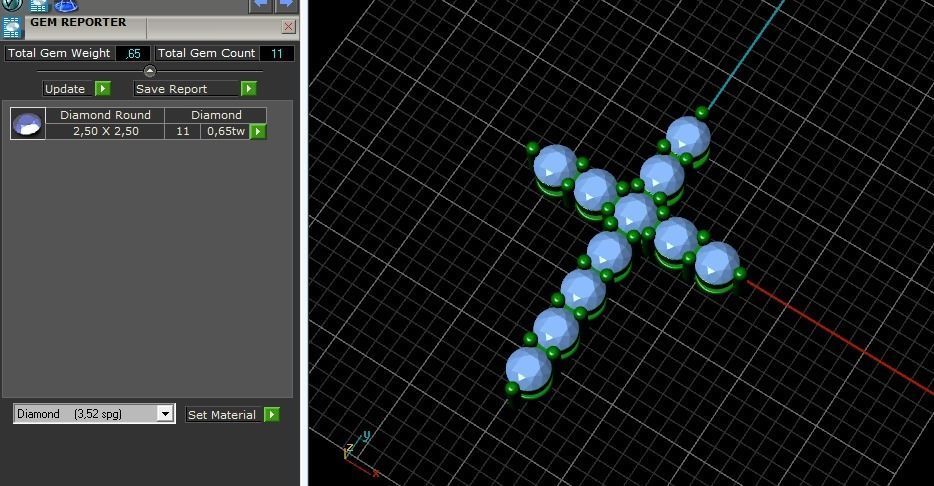Click the green arrow at the end of the Diamond Round row

257,132
